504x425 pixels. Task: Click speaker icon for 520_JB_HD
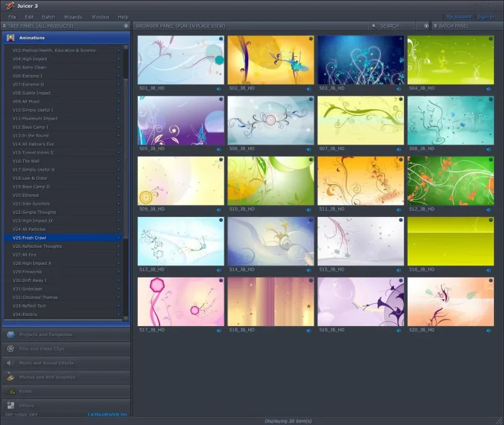pyautogui.click(x=489, y=331)
